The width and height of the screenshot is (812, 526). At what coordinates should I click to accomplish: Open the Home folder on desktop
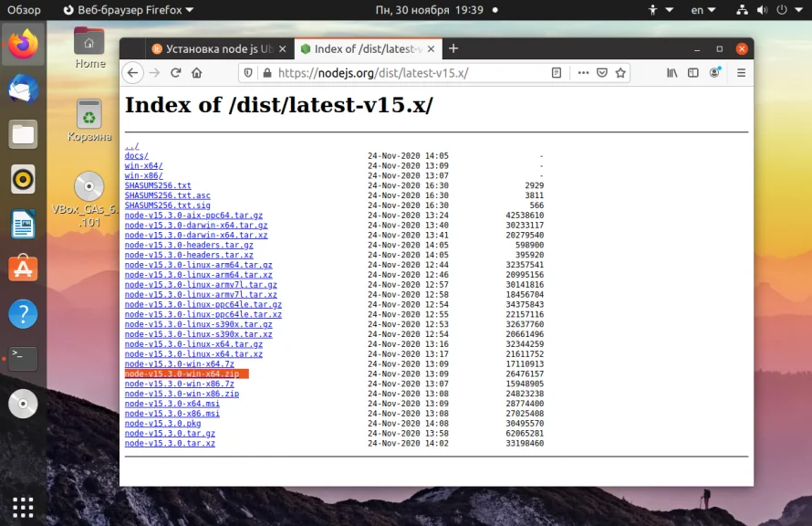point(89,47)
